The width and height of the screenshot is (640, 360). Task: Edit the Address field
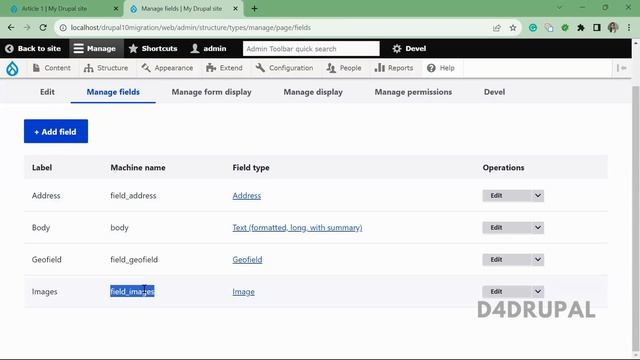(x=496, y=196)
